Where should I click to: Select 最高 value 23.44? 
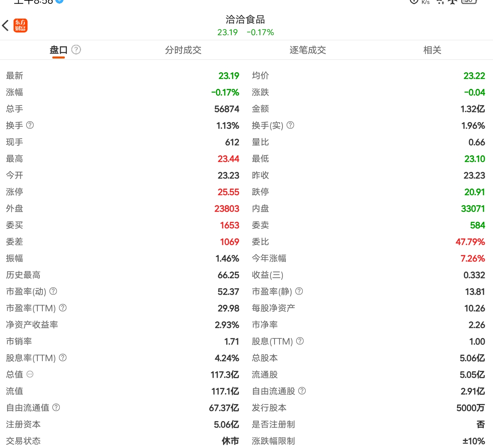pos(228,159)
